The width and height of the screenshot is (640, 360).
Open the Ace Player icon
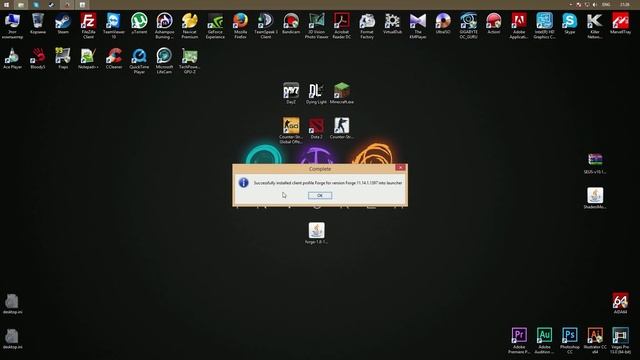pos(12,58)
